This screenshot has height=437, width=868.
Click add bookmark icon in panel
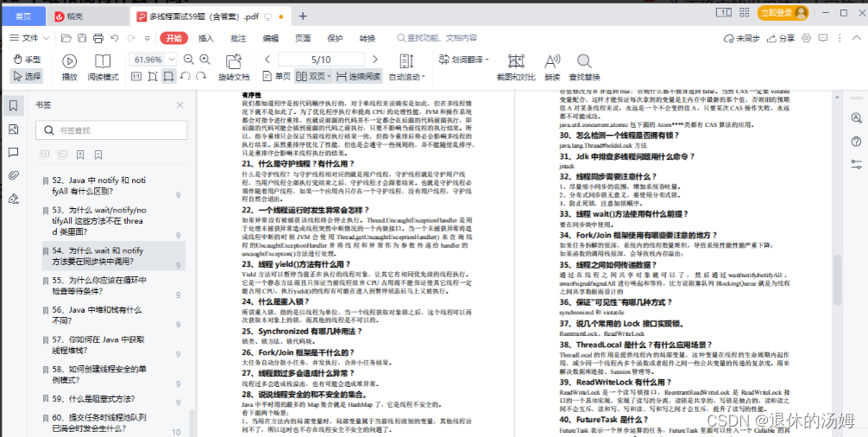click(x=80, y=155)
